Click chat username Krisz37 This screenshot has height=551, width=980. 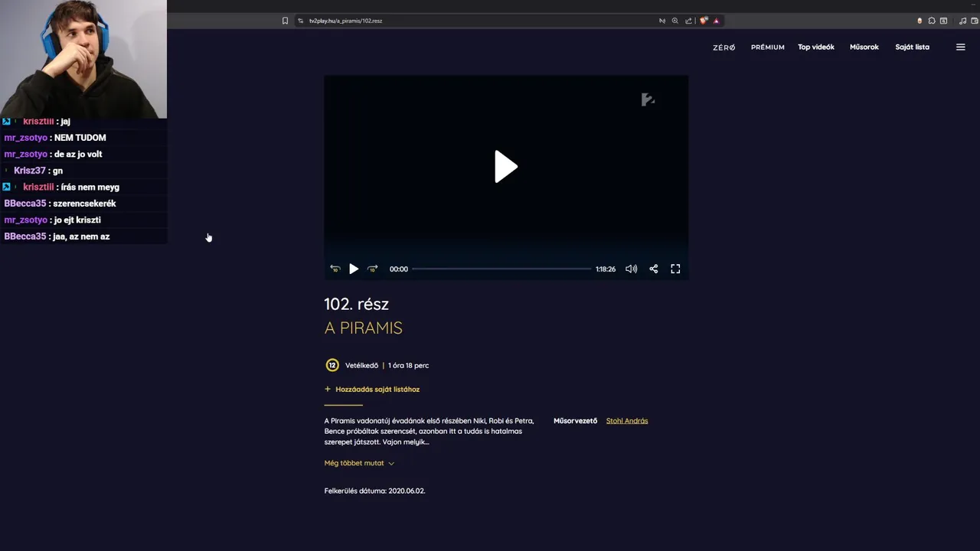[x=29, y=171]
